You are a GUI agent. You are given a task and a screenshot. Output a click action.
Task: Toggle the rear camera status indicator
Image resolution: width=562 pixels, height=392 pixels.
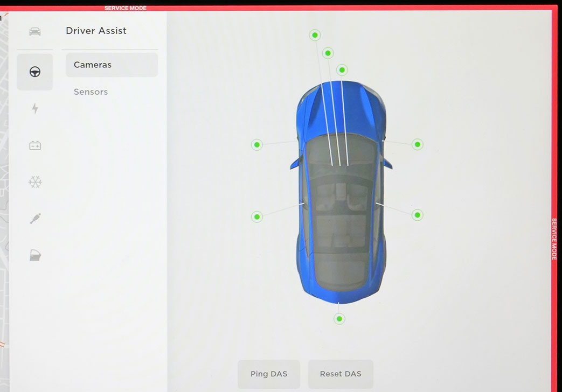(x=339, y=319)
